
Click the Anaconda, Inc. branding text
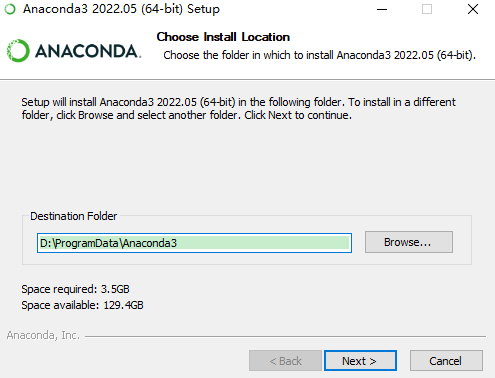click(x=43, y=335)
